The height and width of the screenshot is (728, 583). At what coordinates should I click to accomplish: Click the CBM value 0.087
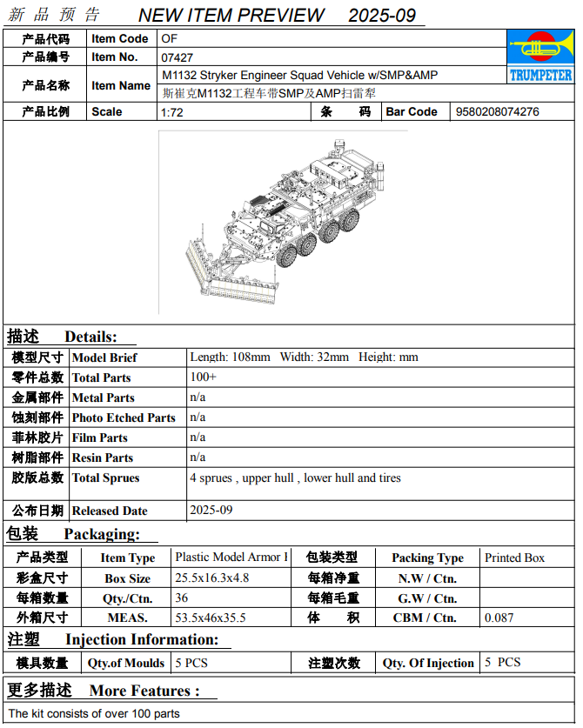coord(499,618)
